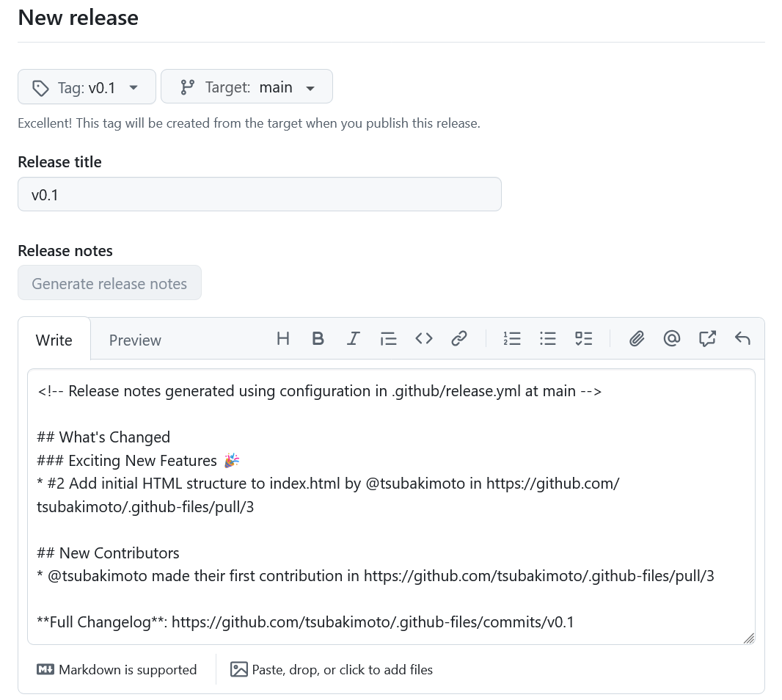Click inside the Release title field

[x=260, y=194]
